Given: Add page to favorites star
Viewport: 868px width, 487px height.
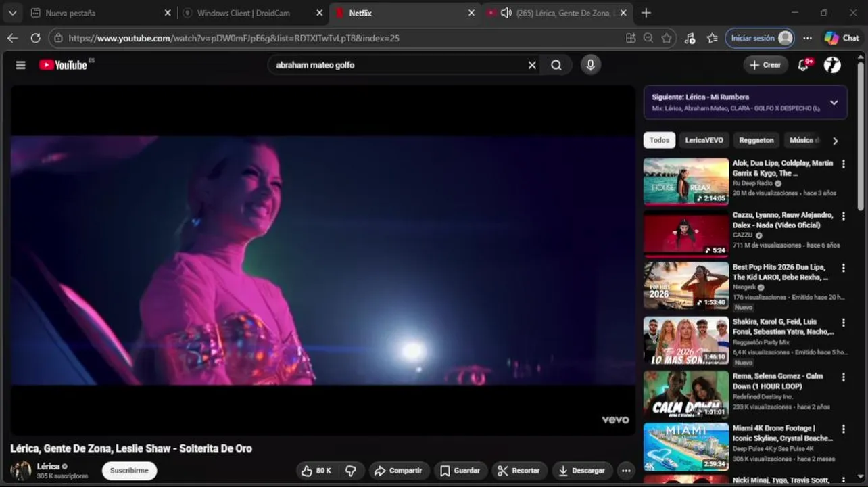Looking at the screenshot, I should (667, 38).
